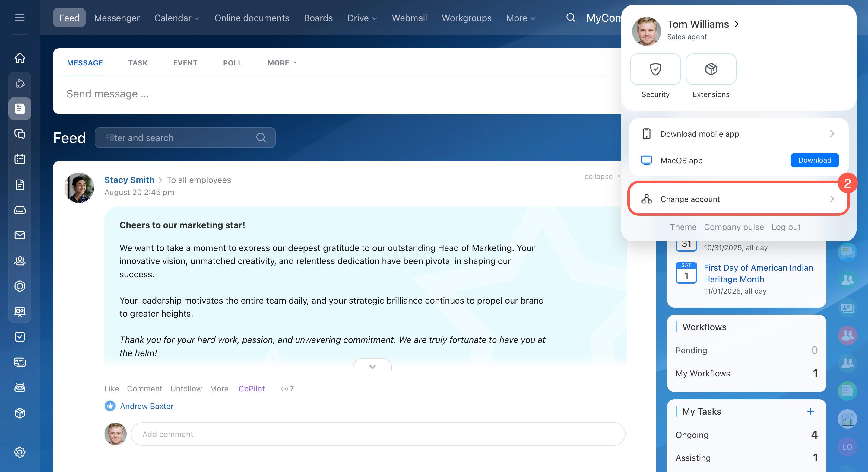
Task: Open the MORE dropdown in post composer
Action: click(x=282, y=63)
